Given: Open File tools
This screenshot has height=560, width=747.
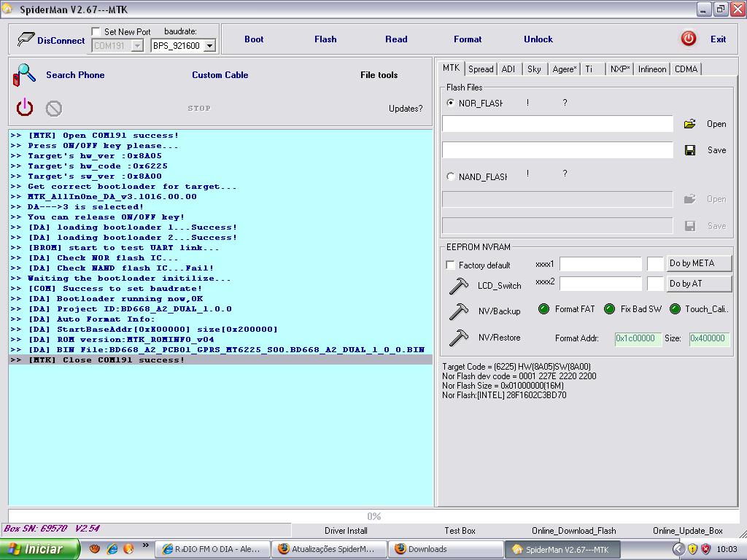Looking at the screenshot, I should tap(379, 75).
